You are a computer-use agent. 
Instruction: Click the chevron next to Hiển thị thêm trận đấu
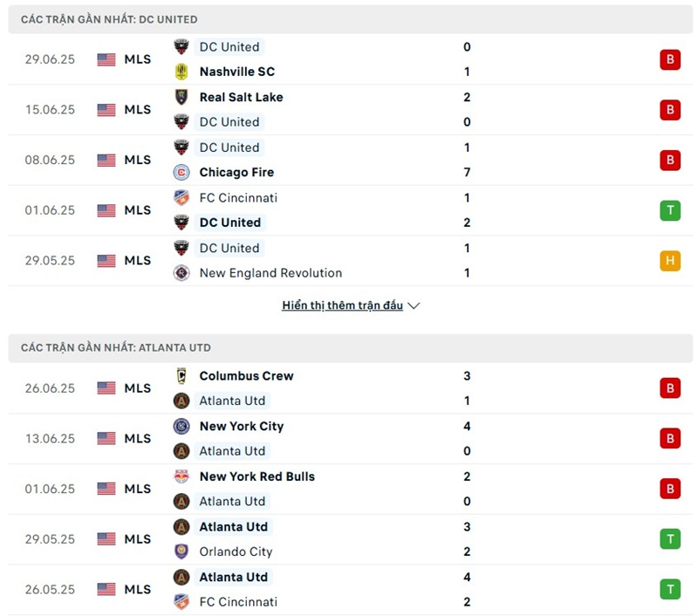[414, 305]
